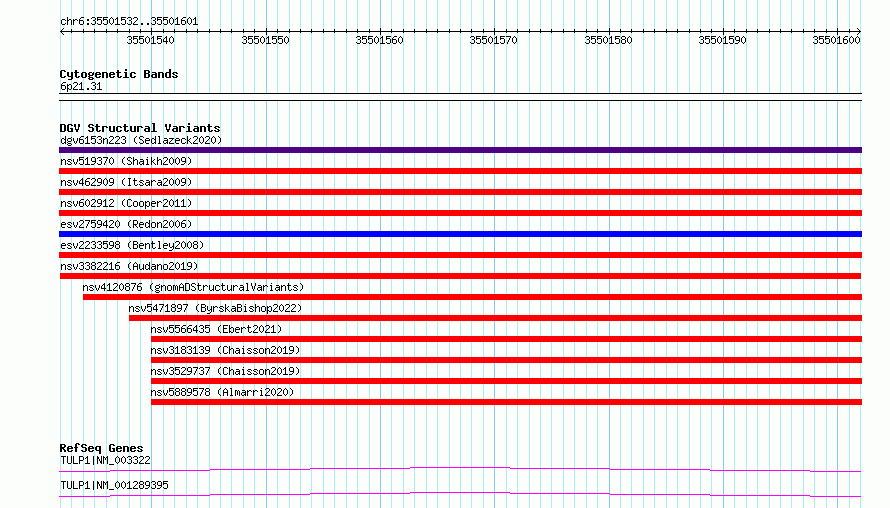Open the DGV Structural Variants track title

(x=140, y=128)
